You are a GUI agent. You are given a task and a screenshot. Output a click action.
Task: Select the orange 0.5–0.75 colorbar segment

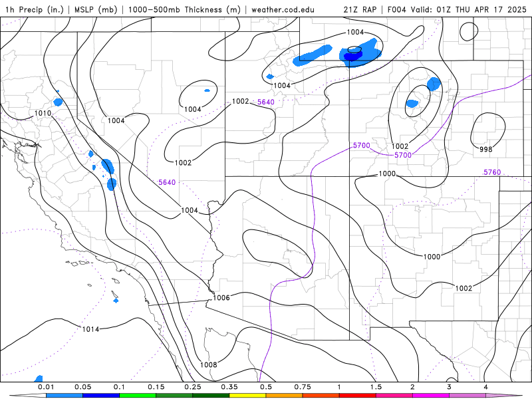(285, 396)
